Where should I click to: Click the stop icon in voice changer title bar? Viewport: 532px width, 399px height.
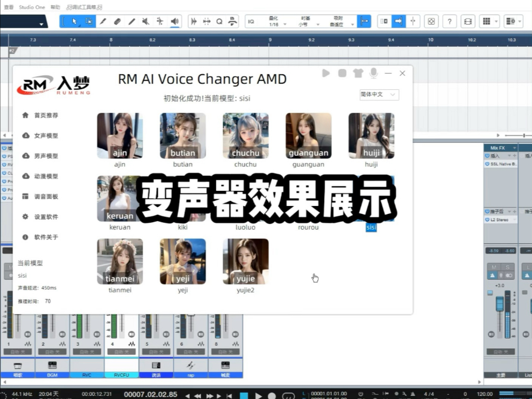pyautogui.click(x=342, y=73)
